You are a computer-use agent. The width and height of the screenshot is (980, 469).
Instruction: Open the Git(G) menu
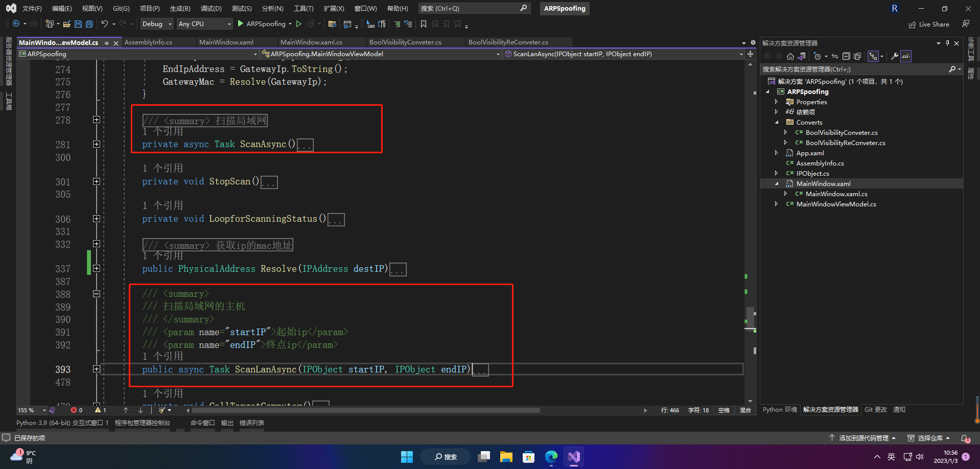121,8
